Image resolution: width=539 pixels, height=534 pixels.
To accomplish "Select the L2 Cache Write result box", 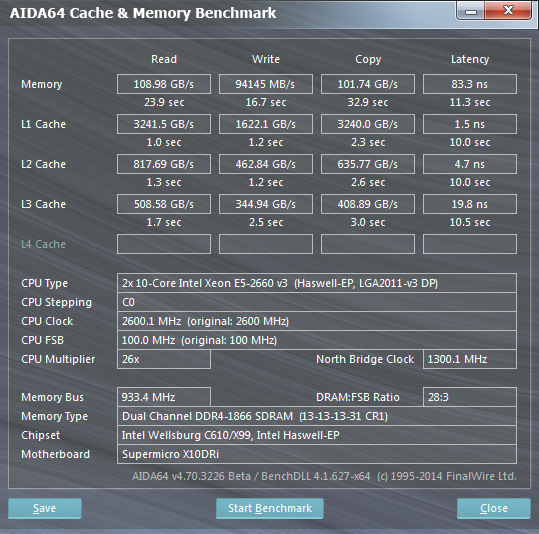I will point(266,164).
